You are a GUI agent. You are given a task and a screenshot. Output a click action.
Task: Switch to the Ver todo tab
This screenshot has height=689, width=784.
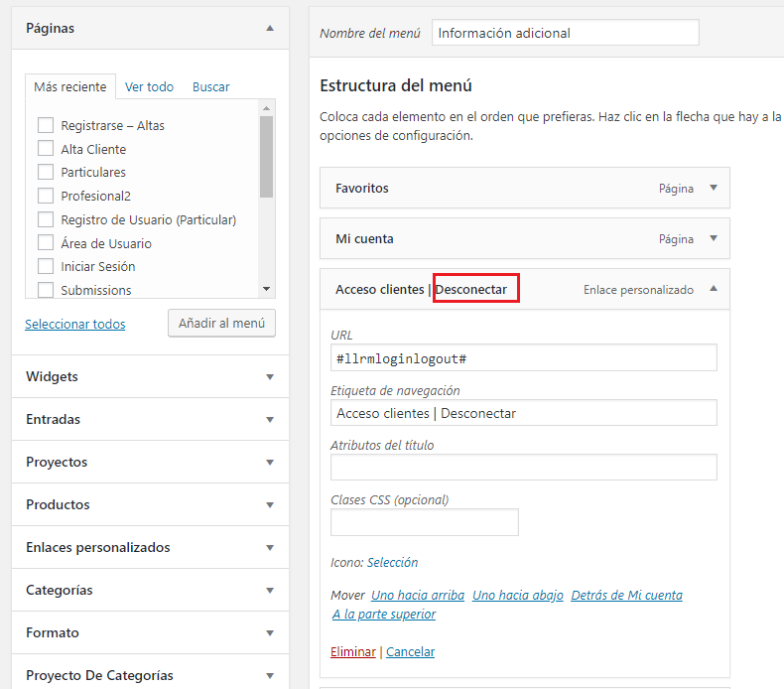tap(149, 87)
